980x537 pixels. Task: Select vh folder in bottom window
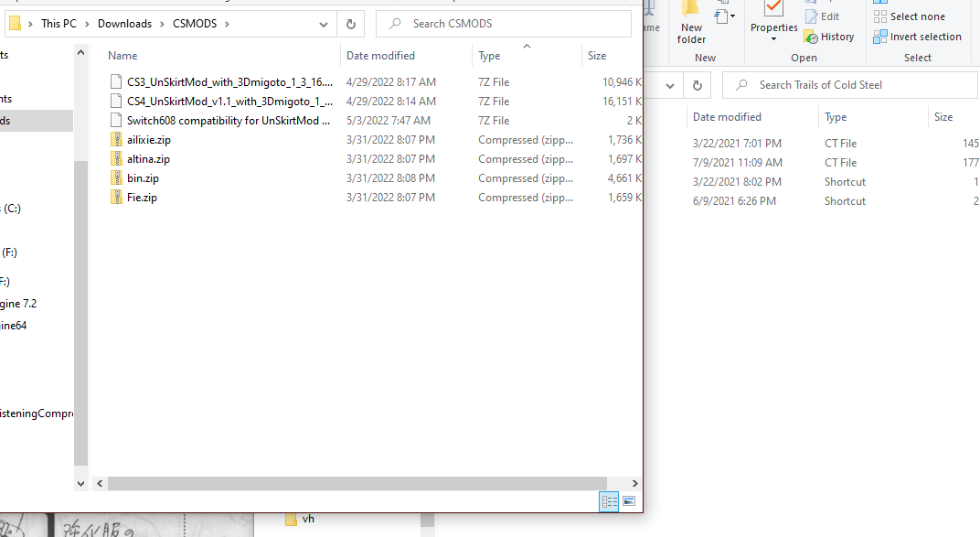click(x=300, y=519)
